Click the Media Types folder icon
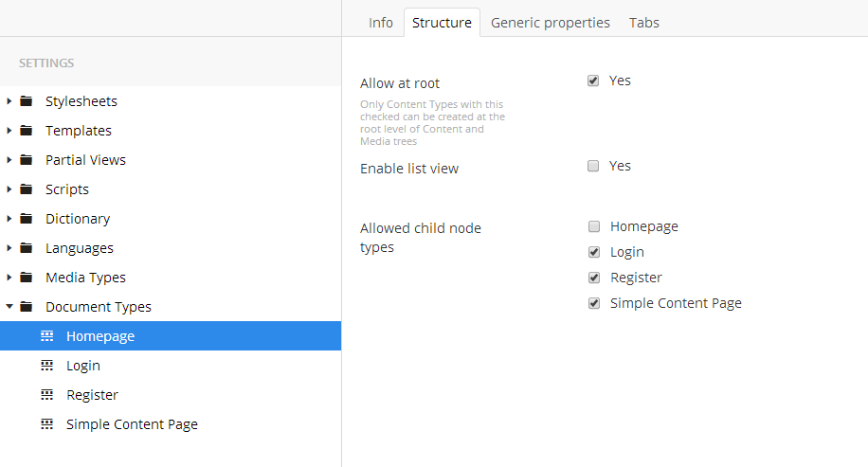The height and width of the screenshot is (467, 868). click(26, 278)
